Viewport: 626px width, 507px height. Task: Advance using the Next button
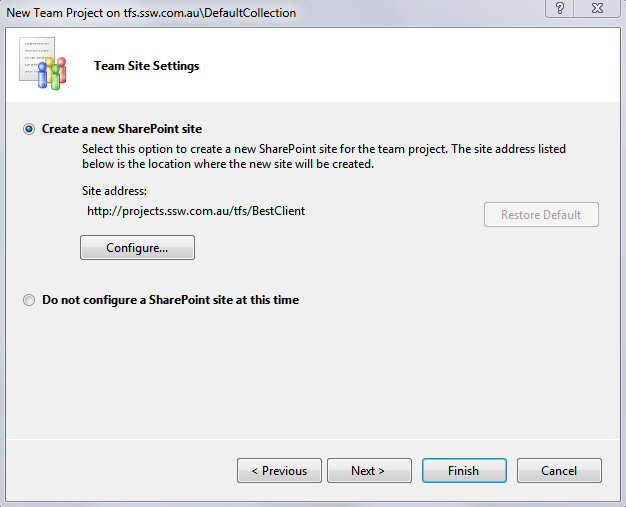(368, 471)
